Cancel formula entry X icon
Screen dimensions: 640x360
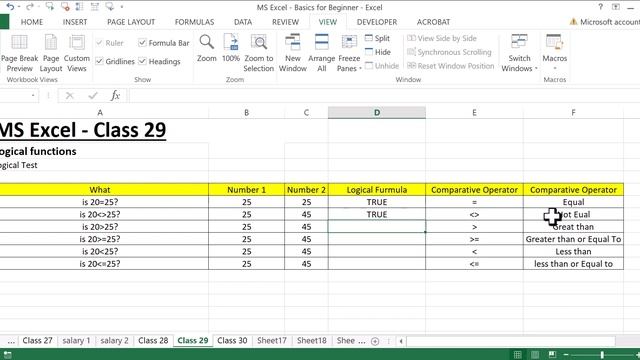coord(69,96)
